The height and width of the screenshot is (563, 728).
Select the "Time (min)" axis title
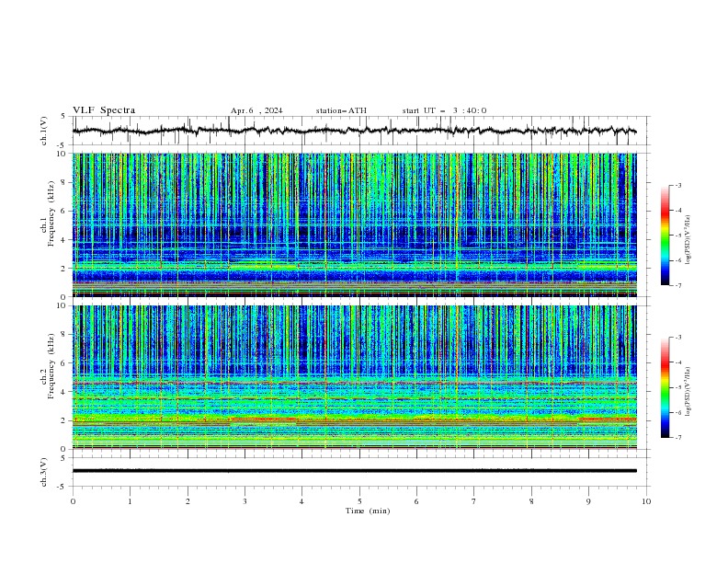[x=368, y=511]
